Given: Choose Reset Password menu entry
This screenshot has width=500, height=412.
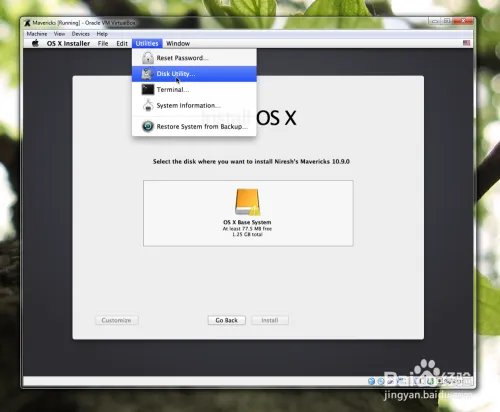Looking at the screenshot, I should tap(194, 58).
